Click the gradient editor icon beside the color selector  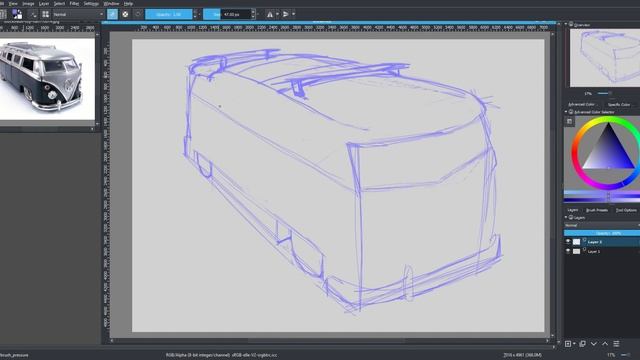[33, 14]
